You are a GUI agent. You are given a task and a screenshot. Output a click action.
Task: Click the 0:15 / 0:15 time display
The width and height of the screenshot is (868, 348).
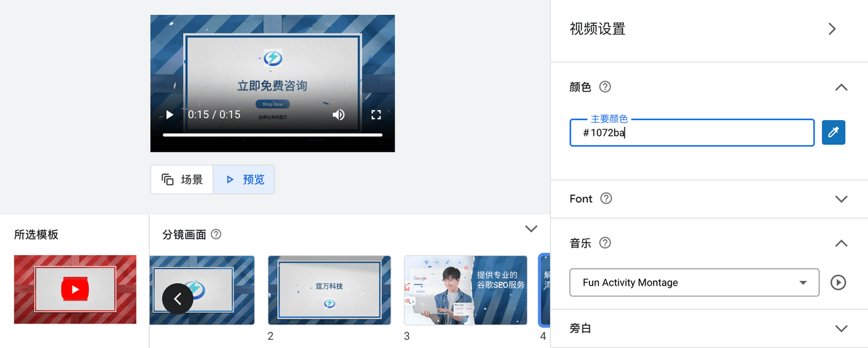coord(214,115)
